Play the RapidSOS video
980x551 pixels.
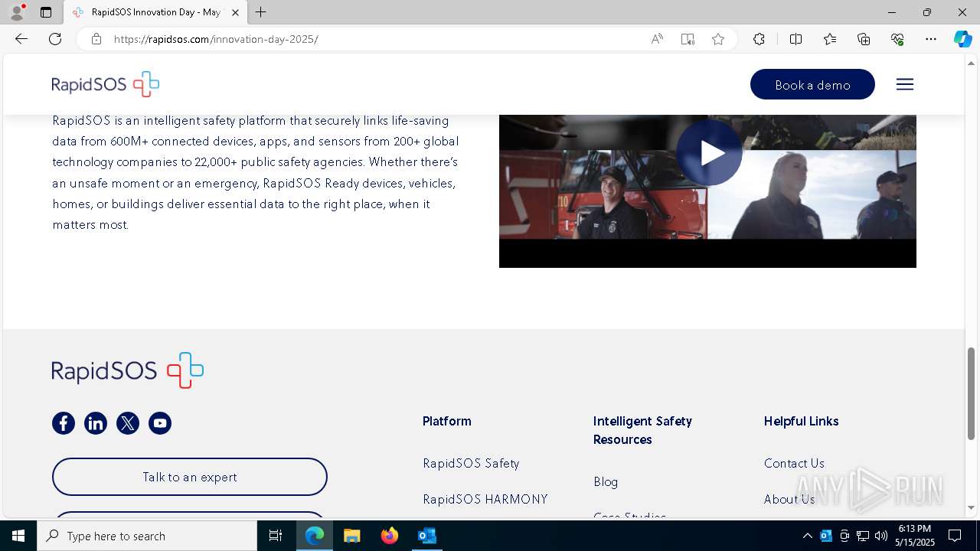tap(709, 153)
